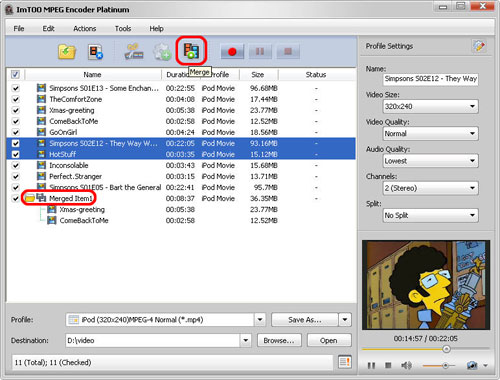
Task: Uncheck the Simpsons S01E13 row checkbox
Action: tap(15, 88)
